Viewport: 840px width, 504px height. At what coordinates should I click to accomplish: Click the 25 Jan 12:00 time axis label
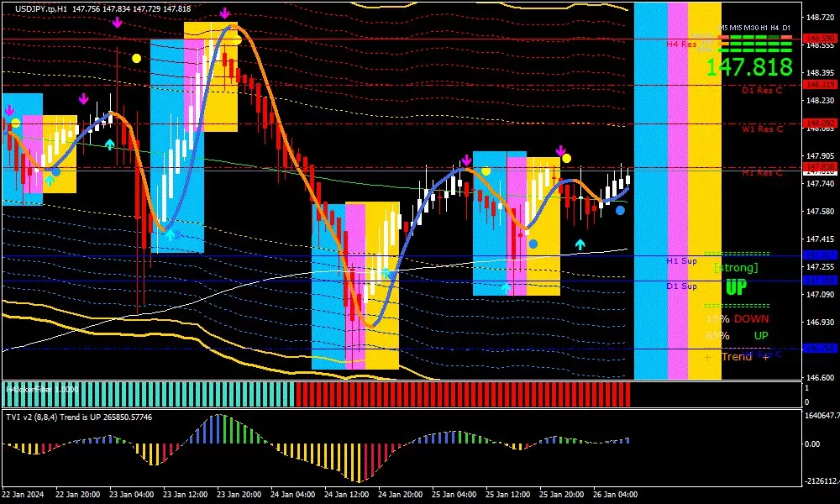(508, 495)
